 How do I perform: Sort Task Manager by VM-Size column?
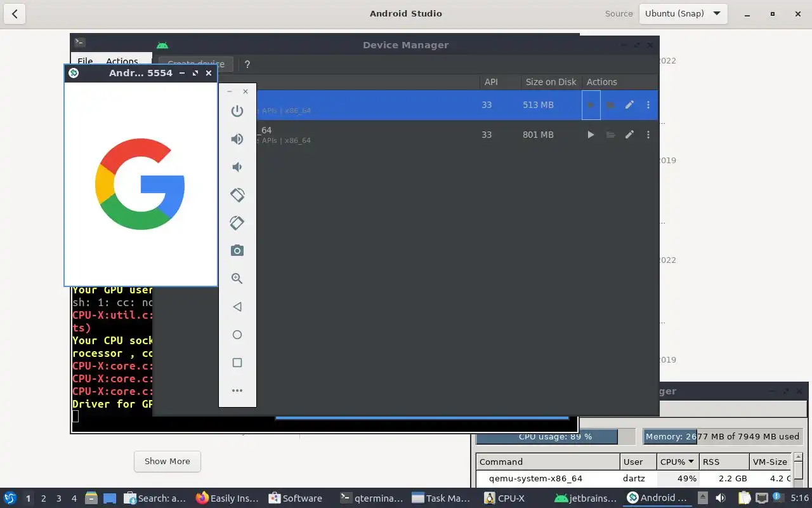click(769, 462)
